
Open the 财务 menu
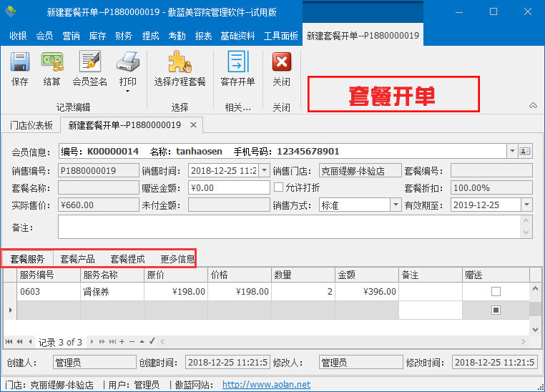click(x=124, y=36)
